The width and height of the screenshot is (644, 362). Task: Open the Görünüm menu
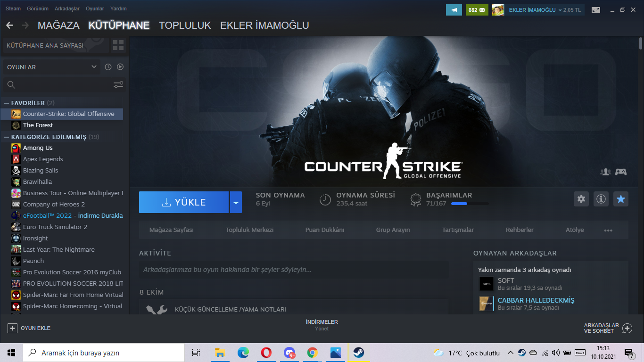pyautogui.click(x=37, y=8)
